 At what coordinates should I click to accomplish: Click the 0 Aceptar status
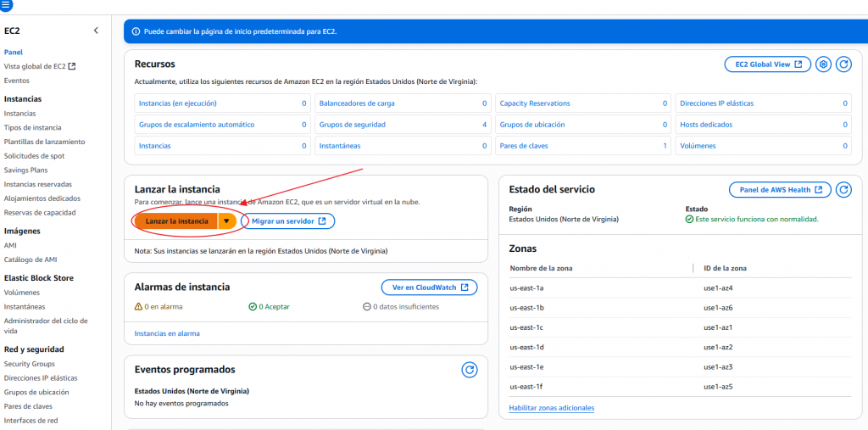(269, 306)
